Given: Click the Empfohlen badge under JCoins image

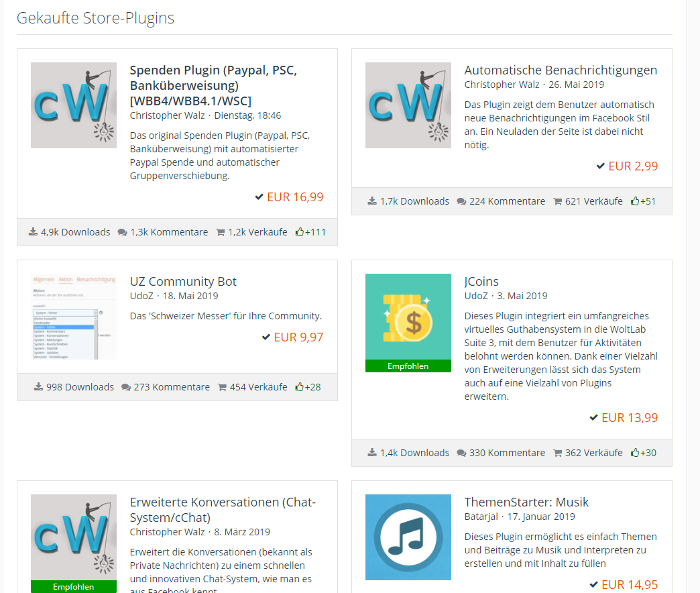Looking at the screenshot, I should 408,366.
